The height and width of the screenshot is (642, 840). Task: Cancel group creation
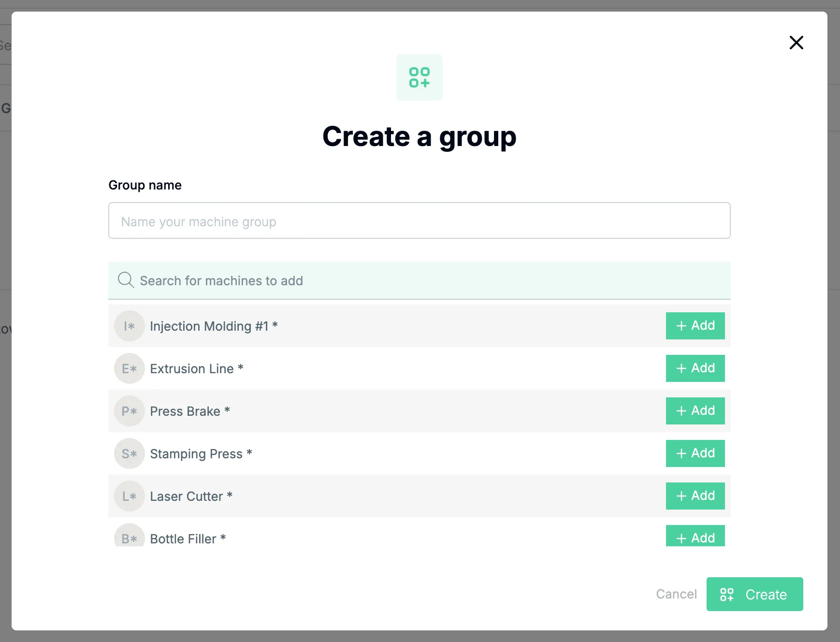click(x=676, y=594)
